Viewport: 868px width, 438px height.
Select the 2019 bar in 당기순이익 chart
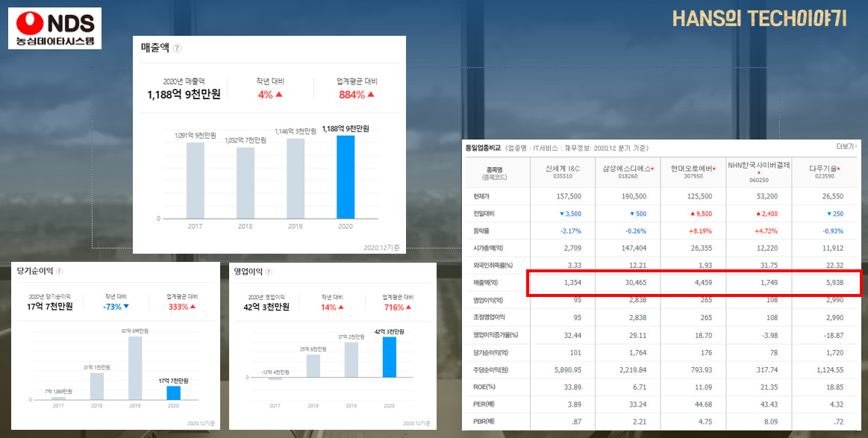pos(135,368)
